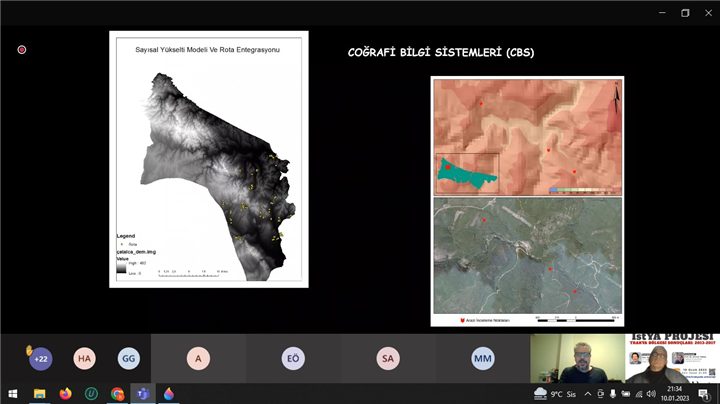The width and height of the screenshot is (720, 404).
Task: Click heading Sayısal Yükselti Modeli Ve Rota Entegrasyonu
Action: click(x=207, y=50)
